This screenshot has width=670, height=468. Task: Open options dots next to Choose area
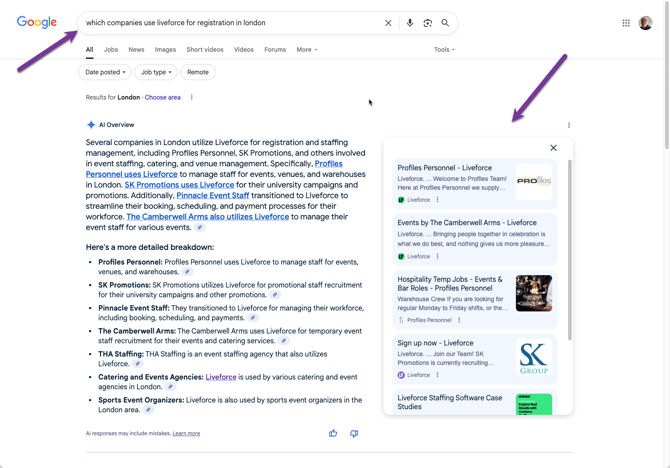coord(191,97)
